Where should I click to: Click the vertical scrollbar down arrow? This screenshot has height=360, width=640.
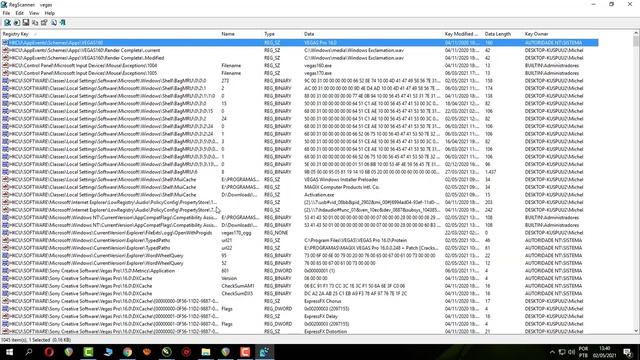[636, 331]
